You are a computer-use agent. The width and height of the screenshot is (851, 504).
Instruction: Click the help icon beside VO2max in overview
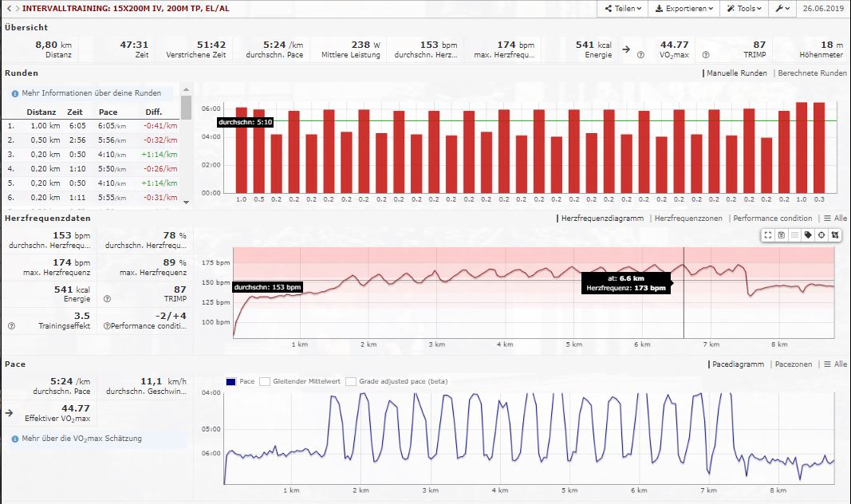click(x=641, y=54)
